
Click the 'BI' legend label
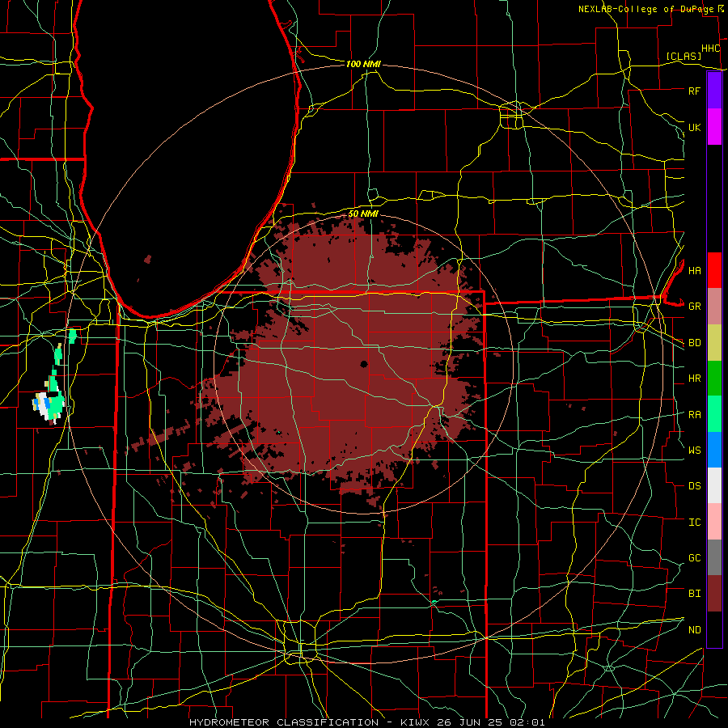694,594
